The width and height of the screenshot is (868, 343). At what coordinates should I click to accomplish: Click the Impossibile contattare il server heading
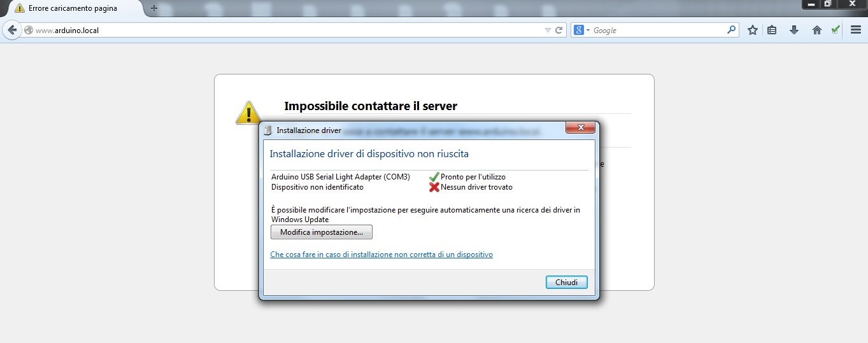tap(371, 106)
